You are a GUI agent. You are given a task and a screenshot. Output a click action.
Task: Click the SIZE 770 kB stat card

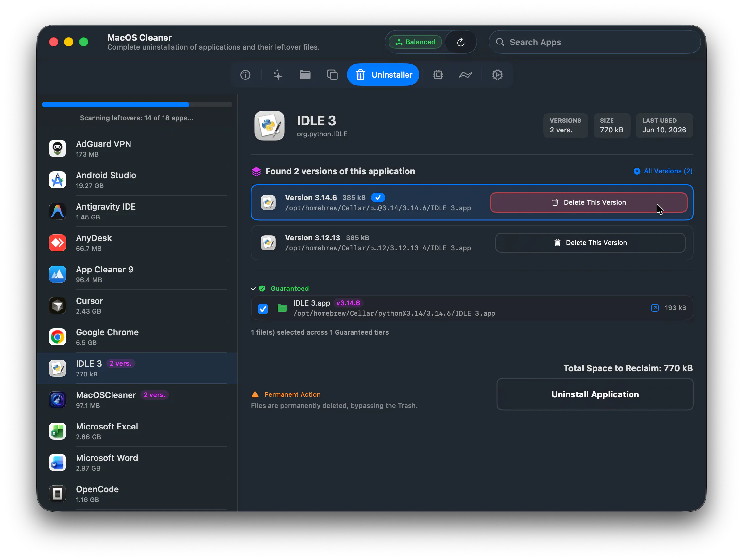[612, 126]
